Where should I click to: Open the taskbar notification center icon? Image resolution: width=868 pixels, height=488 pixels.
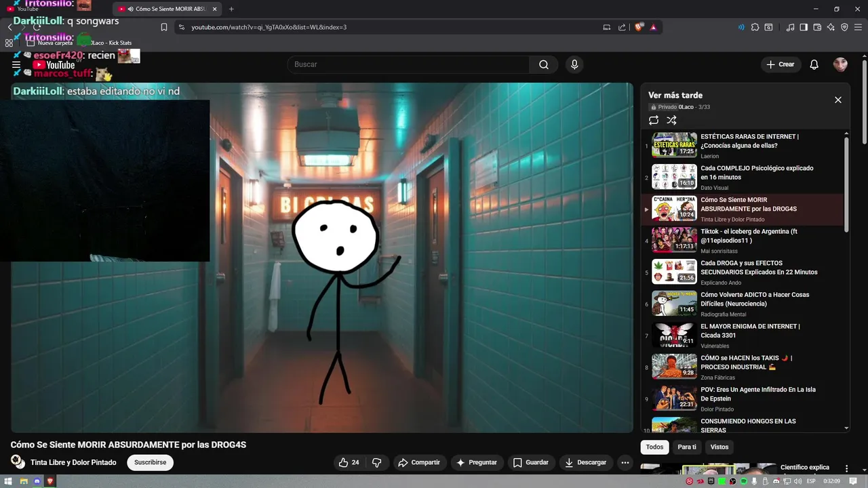[x=853, y=481]
